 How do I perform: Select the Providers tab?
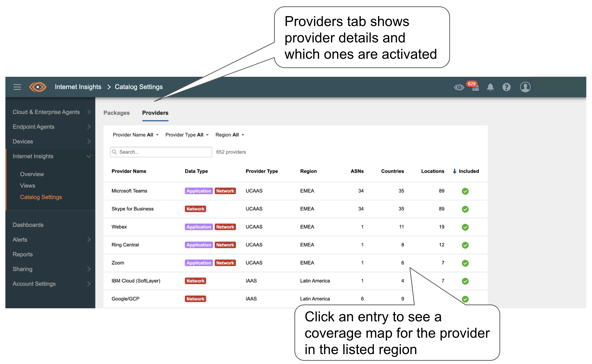pyautogui.click(x=155, y=113)
